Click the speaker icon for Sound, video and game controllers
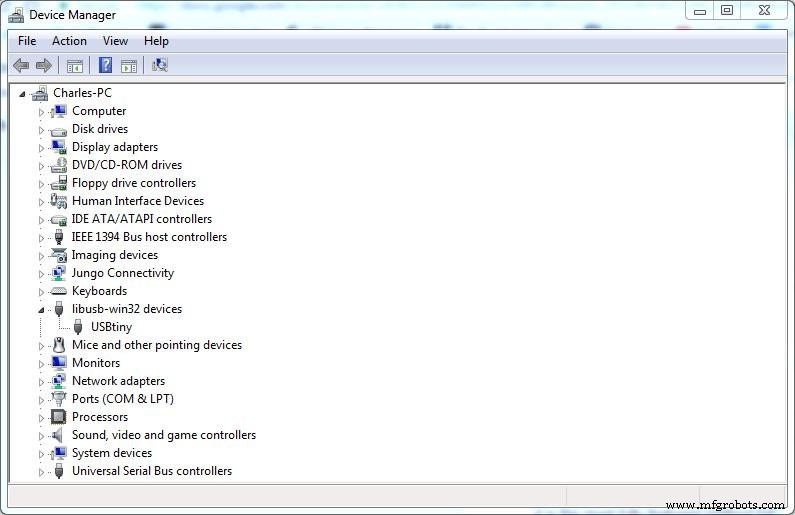 58,435
